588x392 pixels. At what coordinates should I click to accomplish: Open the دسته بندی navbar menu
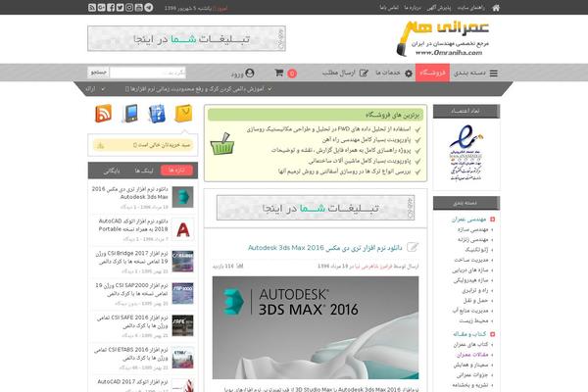pos(475,73)
